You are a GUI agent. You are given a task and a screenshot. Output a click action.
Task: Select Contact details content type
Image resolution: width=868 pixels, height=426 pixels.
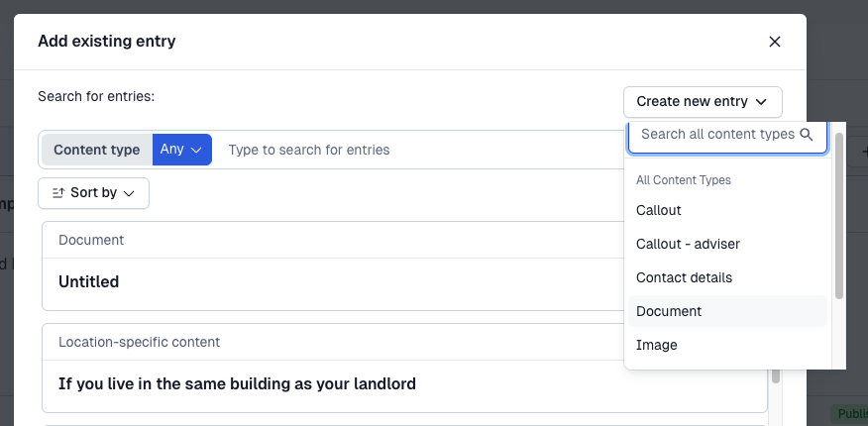[x=684, y=277]
